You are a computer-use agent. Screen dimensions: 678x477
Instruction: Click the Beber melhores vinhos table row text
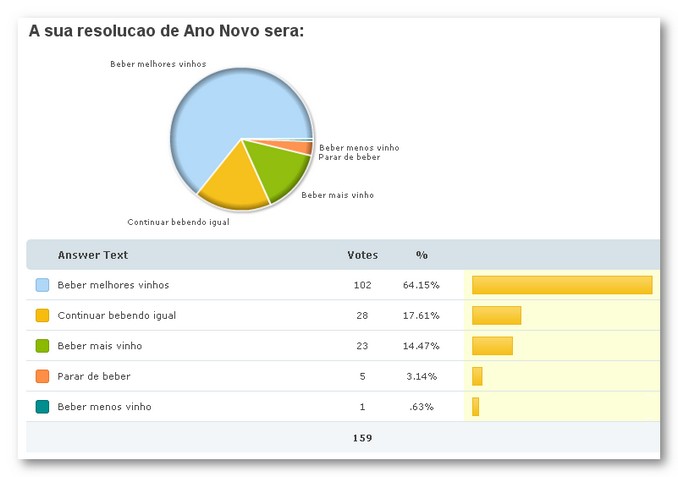113,285
